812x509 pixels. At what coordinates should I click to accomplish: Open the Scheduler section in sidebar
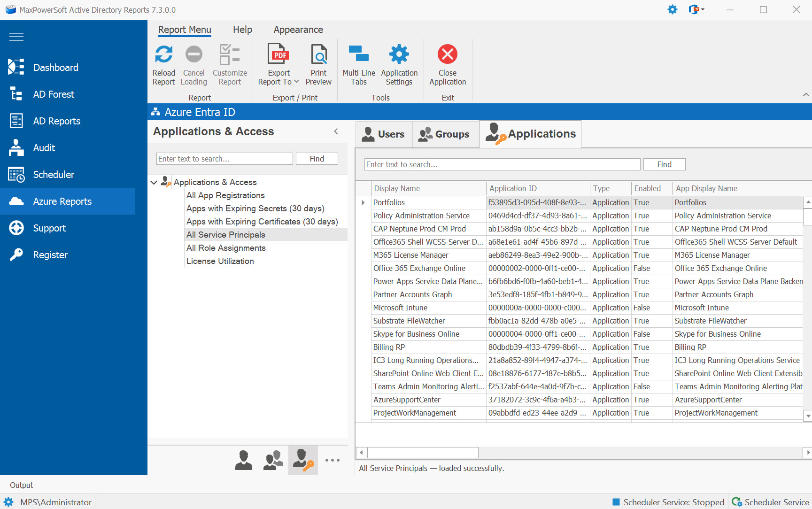click(54, 174)
